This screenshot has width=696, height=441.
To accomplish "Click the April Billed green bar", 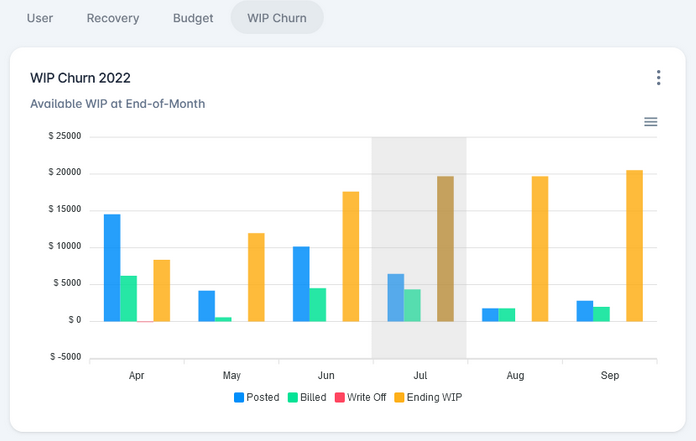I will pyautogui.click(x=128, y=298).
